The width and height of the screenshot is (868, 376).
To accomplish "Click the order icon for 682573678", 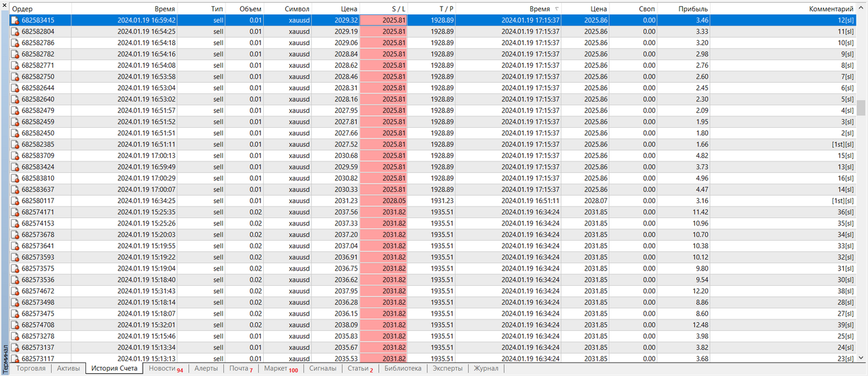I will coord(15,234).
